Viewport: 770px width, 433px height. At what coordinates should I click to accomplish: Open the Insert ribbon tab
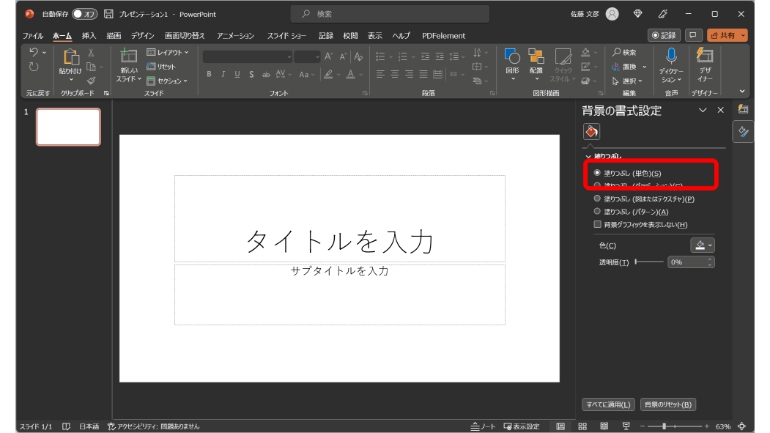click(89, 36)
